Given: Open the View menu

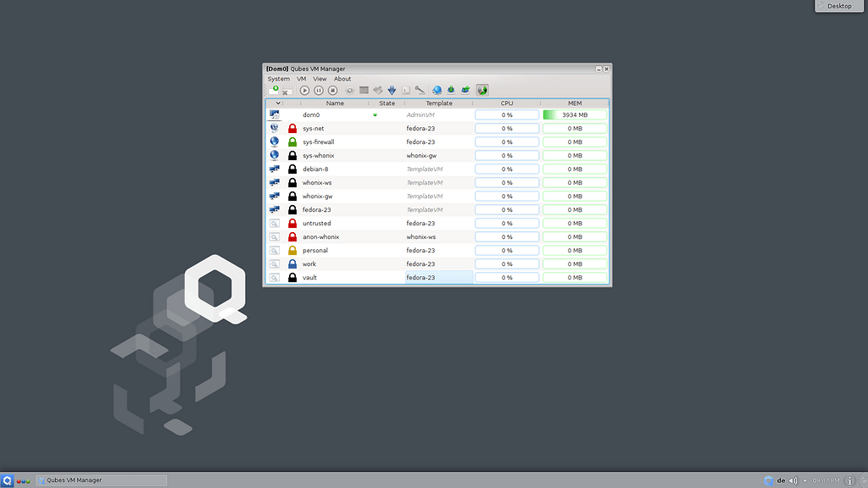Looking at the screenshot, I should point(320,78).
